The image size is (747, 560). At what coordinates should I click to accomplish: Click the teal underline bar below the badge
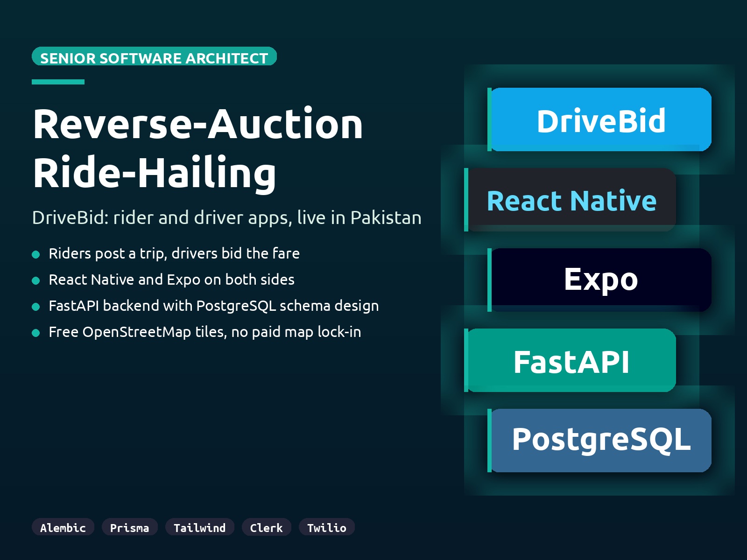point(58,81)
